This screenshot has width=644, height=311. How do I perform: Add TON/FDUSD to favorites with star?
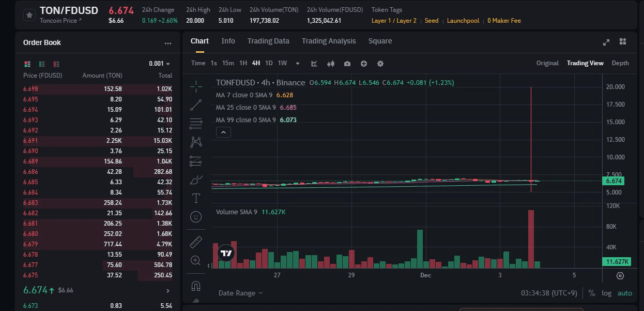29,15
